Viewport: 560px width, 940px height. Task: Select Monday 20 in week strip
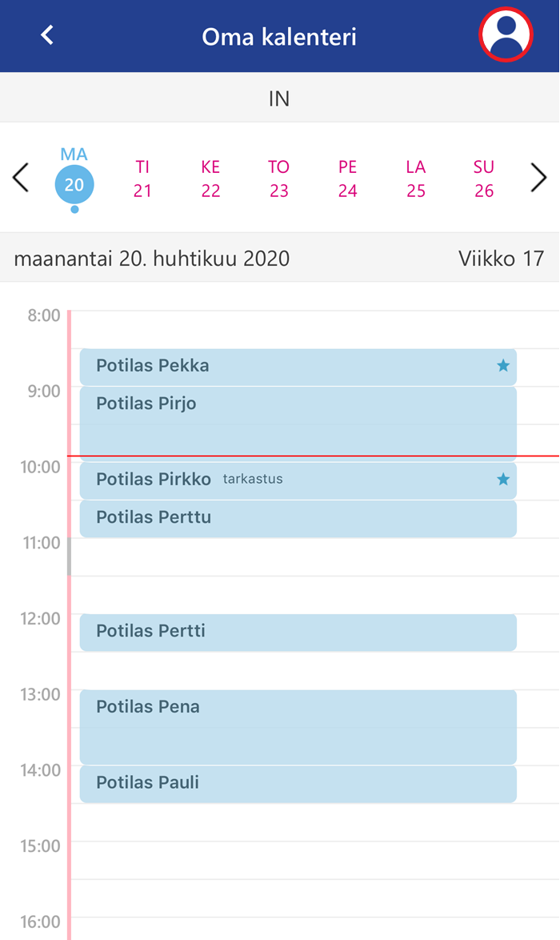tap(74, 179)
